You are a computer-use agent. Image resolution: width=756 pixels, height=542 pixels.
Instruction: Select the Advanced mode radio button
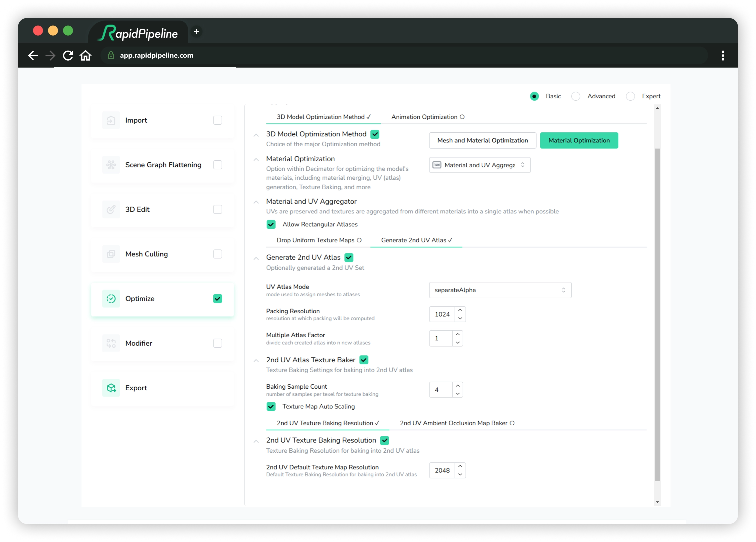(x=576, y=96)
